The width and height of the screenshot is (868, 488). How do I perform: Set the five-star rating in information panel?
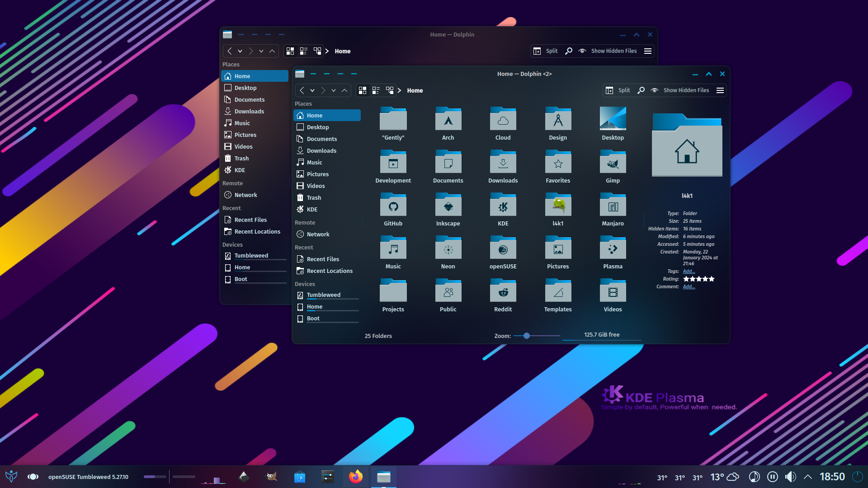(x=698, y=279)
